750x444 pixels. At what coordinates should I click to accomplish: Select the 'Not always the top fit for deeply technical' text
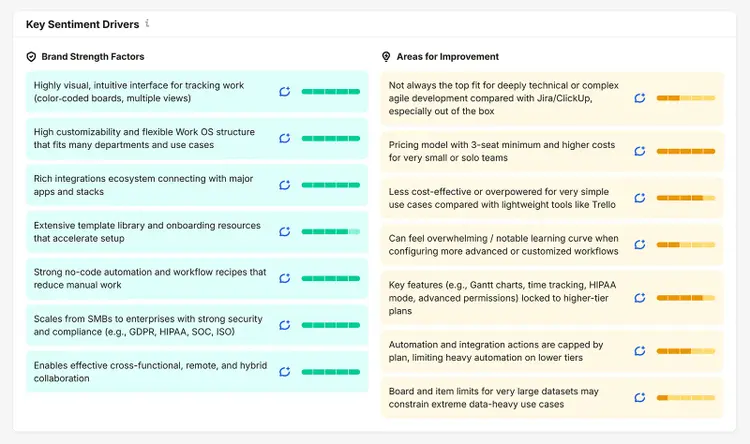pos(478,85)
